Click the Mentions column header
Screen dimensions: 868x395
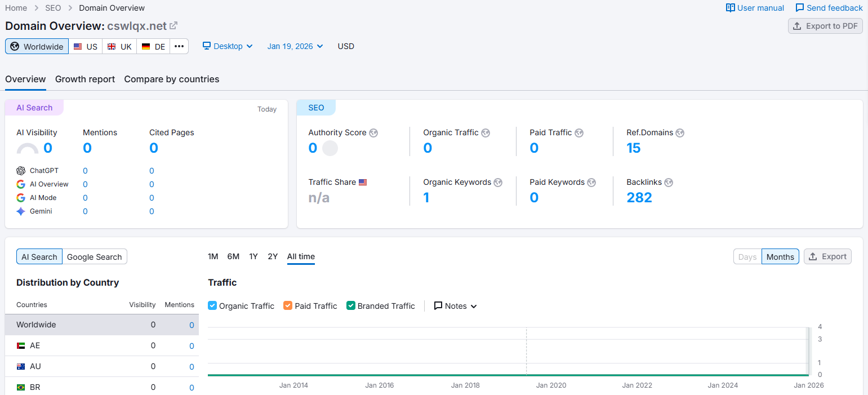pyautogui.click(x=179, y=305)
